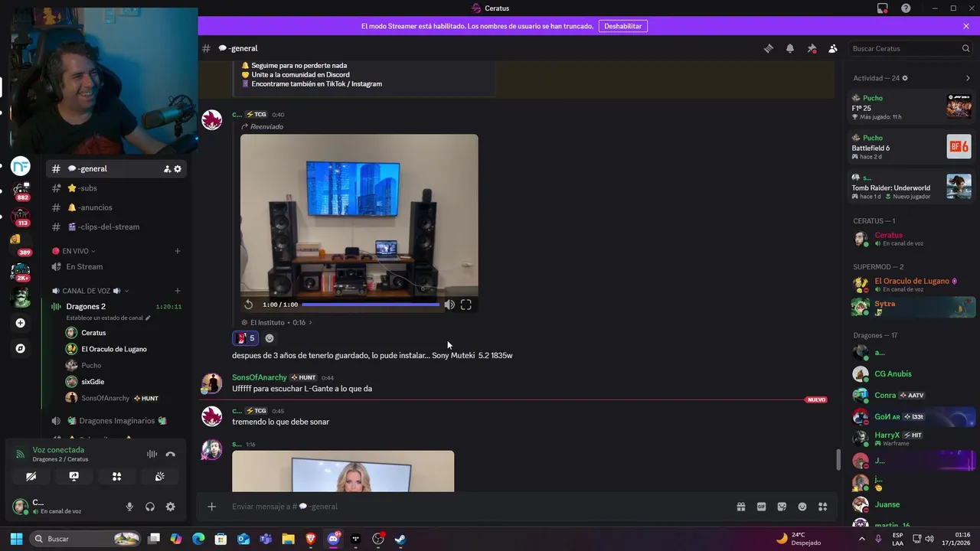Seek on the video progress bar

[371, 305]
